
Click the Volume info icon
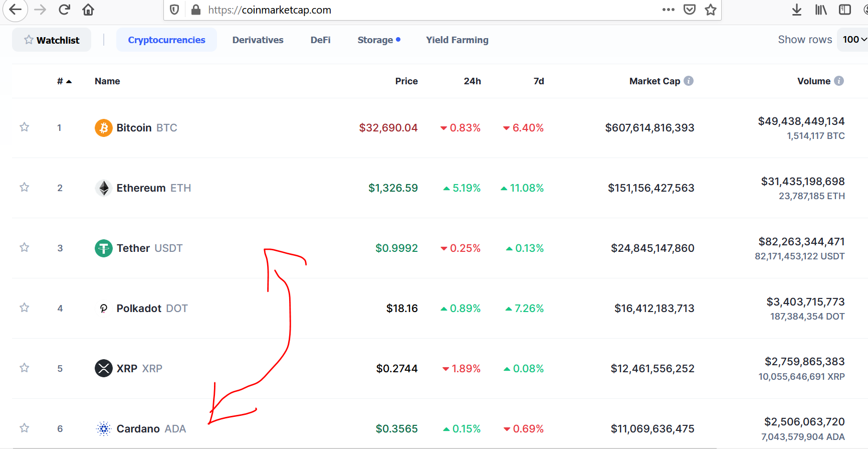(x=839, y=81)
